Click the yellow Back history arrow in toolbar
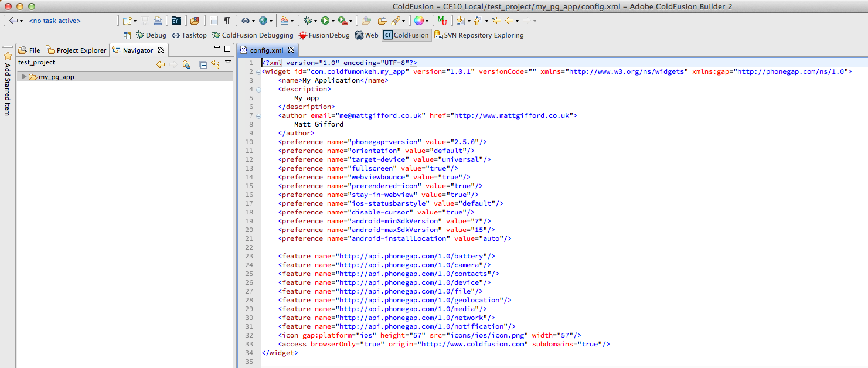The width and height of the screenshot is (868, 368). pos(509,21)
